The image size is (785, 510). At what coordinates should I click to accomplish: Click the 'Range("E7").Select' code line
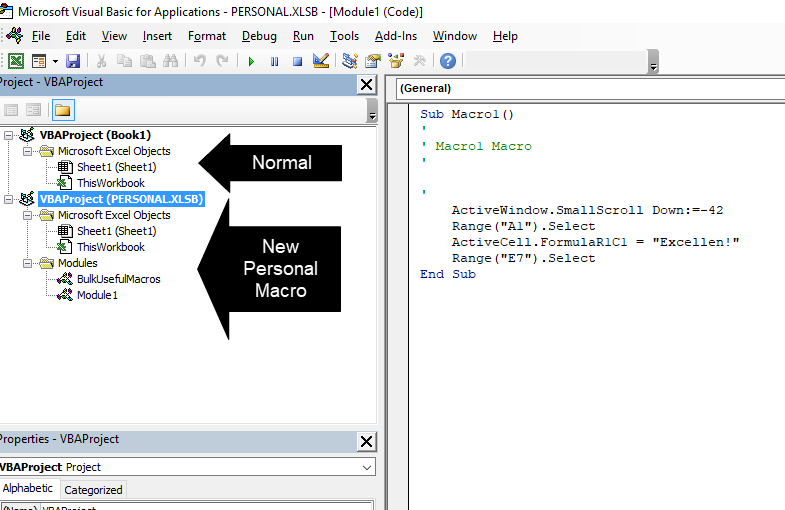click(523, 258)
